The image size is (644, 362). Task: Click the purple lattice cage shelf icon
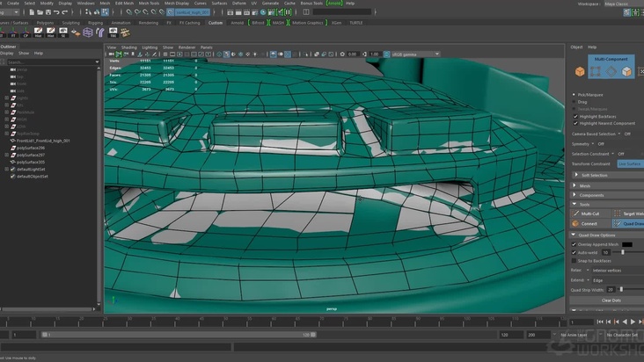click(x=88, y=33)
